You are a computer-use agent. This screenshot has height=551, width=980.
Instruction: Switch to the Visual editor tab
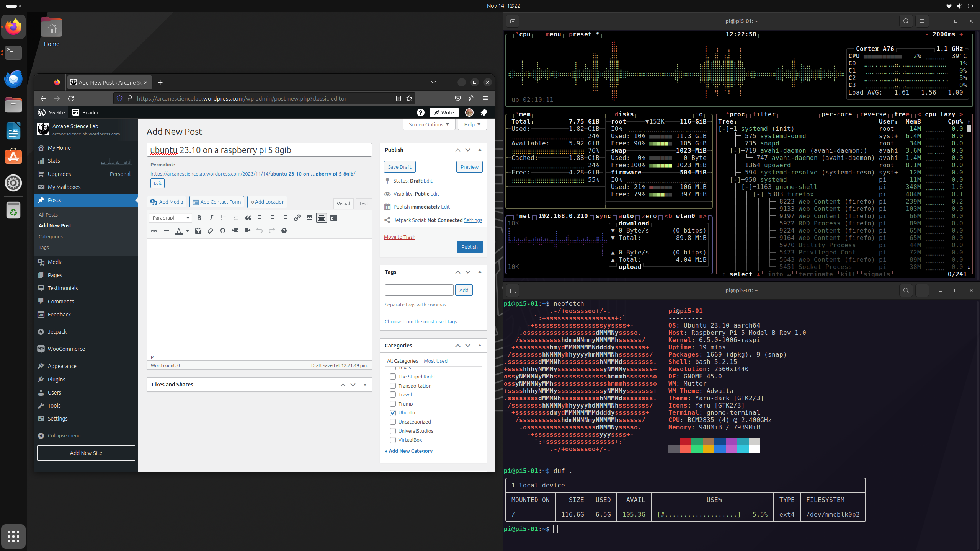[343, 204]
